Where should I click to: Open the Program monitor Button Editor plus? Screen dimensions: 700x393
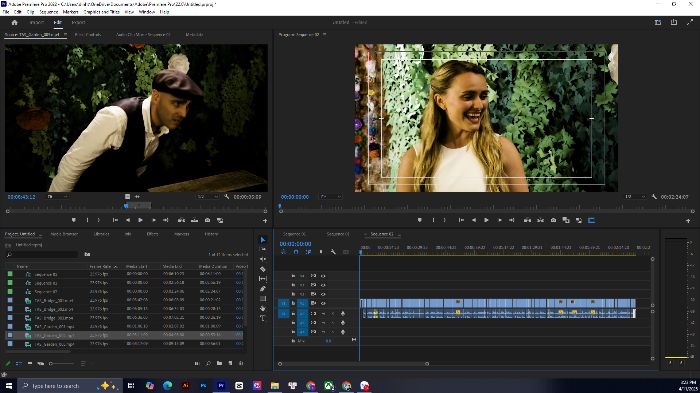[688, 221]
